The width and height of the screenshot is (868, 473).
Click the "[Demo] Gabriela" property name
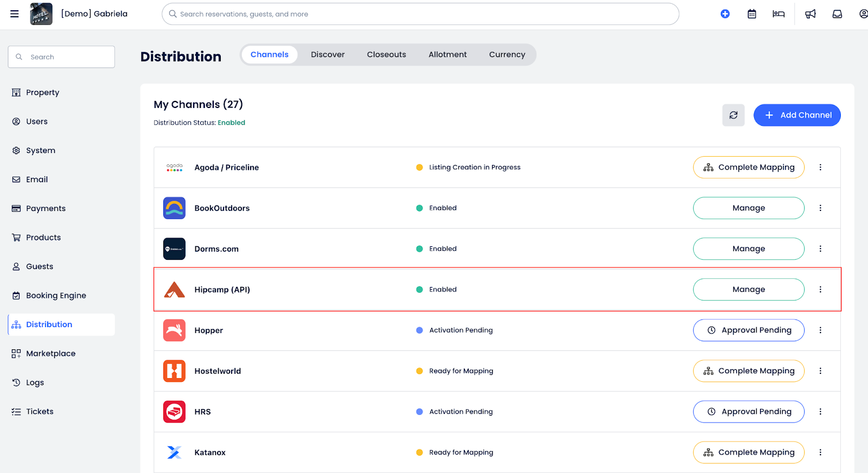pos(94,14)
